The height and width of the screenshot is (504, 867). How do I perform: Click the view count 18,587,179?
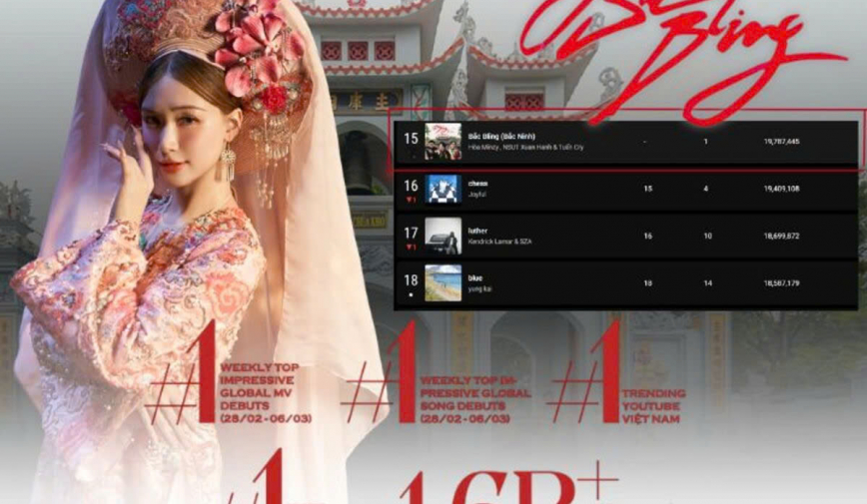tap(781, 283)
